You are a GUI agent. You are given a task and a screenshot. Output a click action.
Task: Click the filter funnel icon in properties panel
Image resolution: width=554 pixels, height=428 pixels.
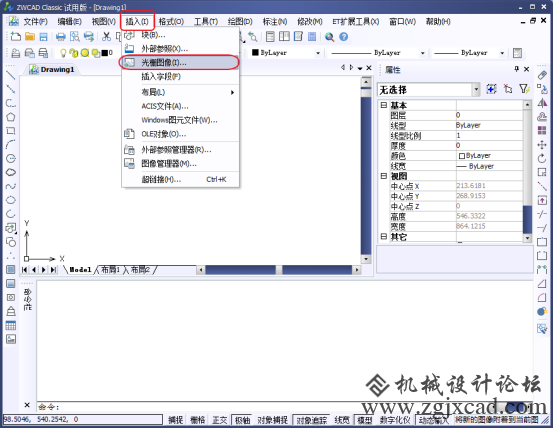tap(524, 89)
